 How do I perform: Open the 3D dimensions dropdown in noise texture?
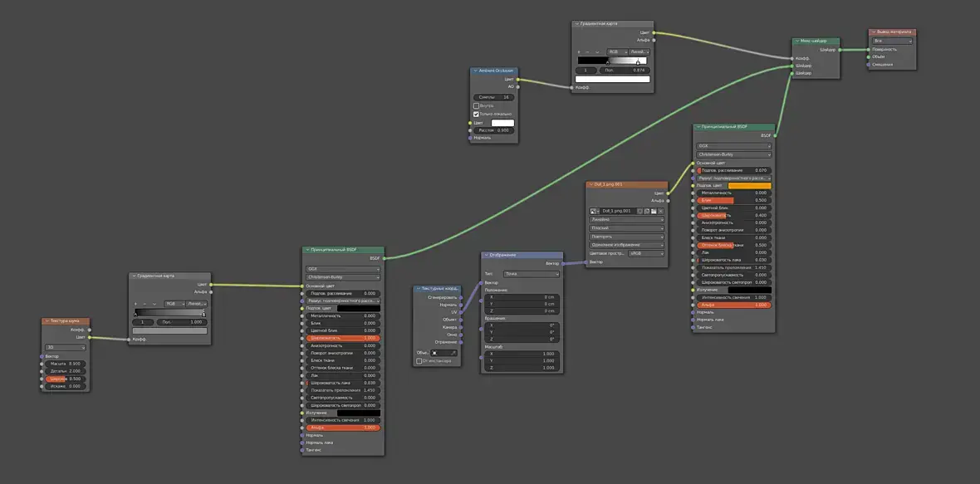(66, 347)
